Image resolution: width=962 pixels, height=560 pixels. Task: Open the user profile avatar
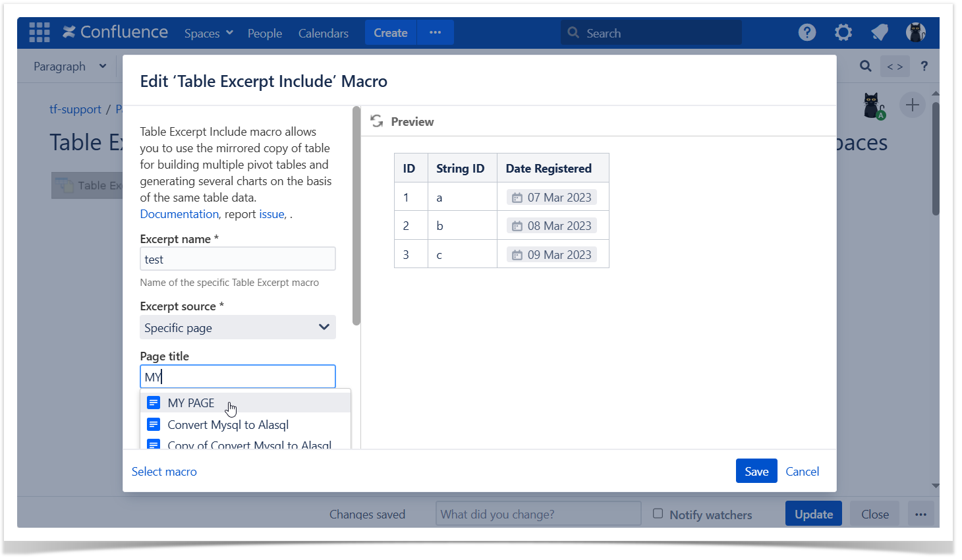pos(915,32)
